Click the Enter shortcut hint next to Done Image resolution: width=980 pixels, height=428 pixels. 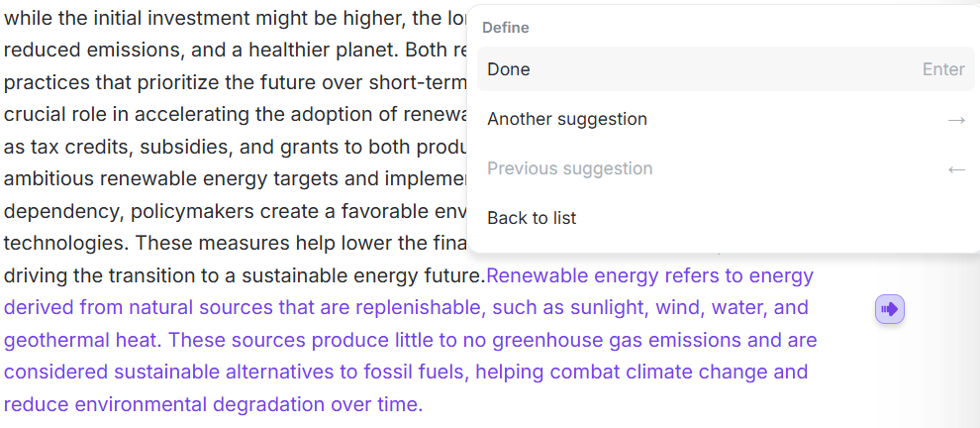click(942, 69)
